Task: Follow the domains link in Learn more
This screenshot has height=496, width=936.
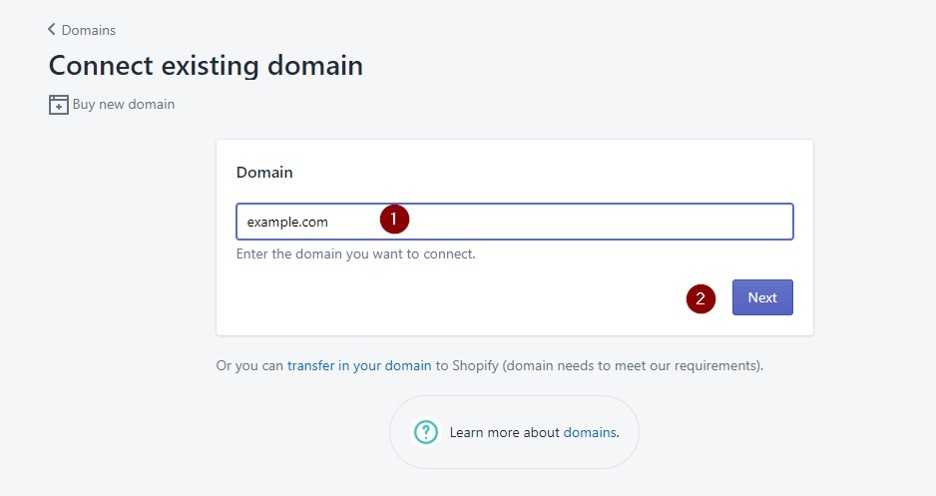Action: tap(589, 432)
